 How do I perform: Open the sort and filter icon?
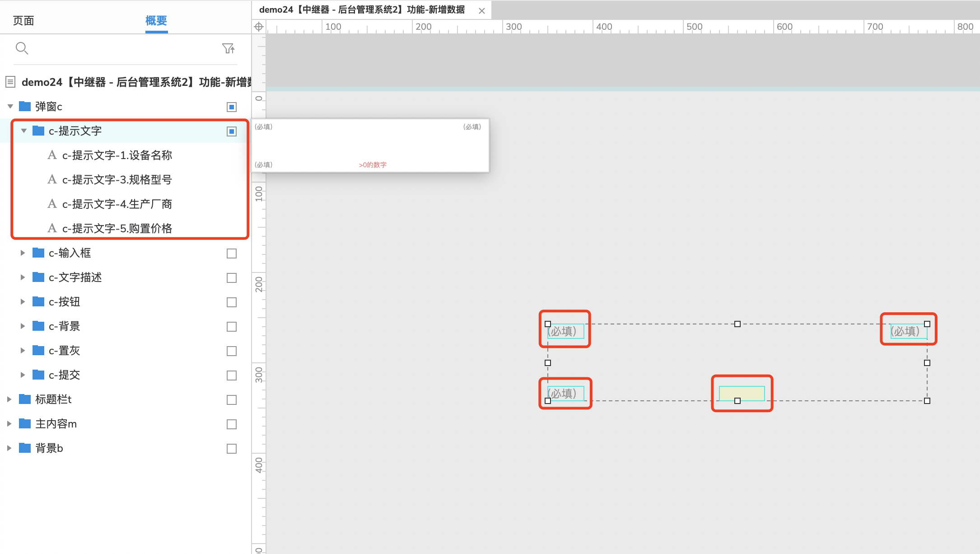pyautogui.click(x=229, y=48)
